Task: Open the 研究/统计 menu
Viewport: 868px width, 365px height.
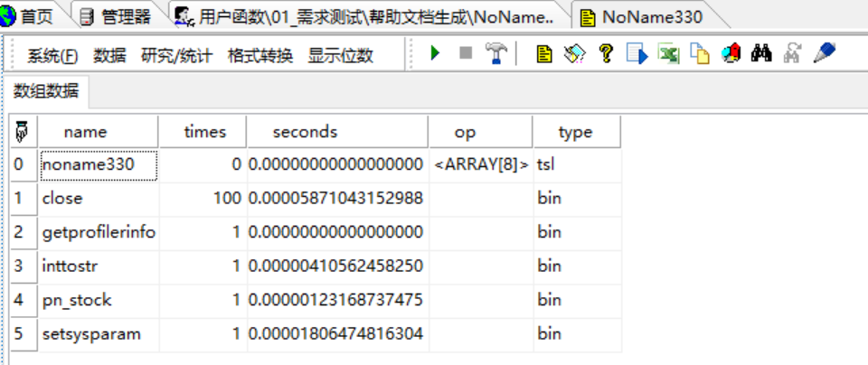Action: tap(176, 56)
